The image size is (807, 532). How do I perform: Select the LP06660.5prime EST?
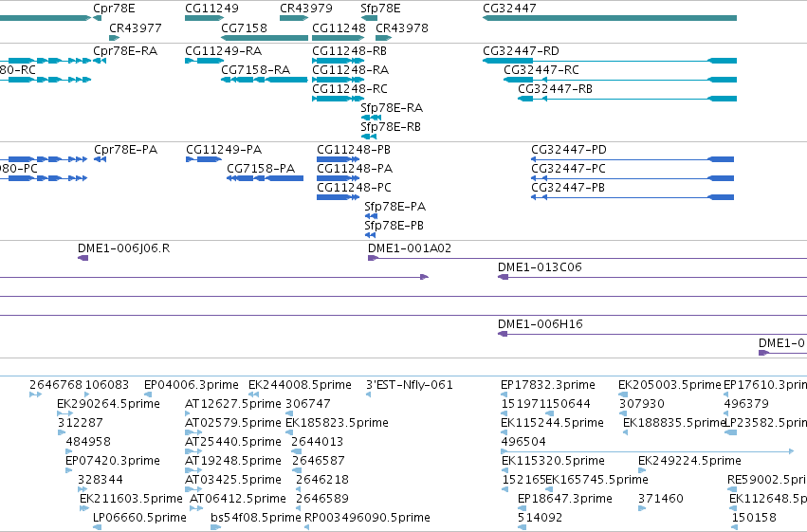point(98,527)
